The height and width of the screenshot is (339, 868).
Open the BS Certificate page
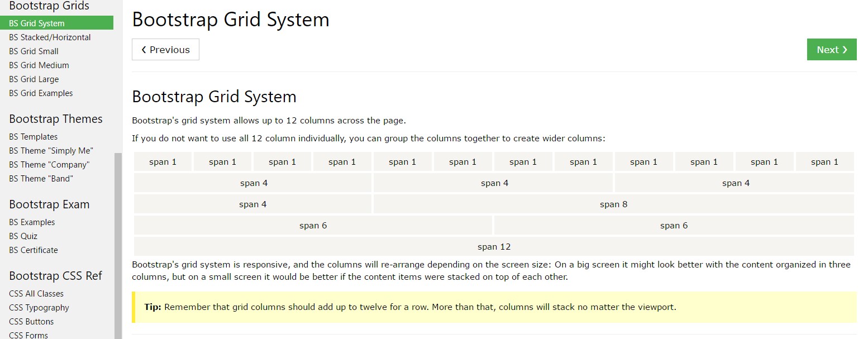pyautogui.click(x=34, y=250)
